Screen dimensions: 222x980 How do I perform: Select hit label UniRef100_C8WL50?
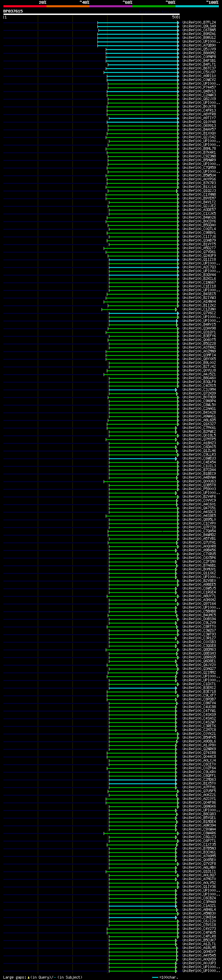coord(199,405)
